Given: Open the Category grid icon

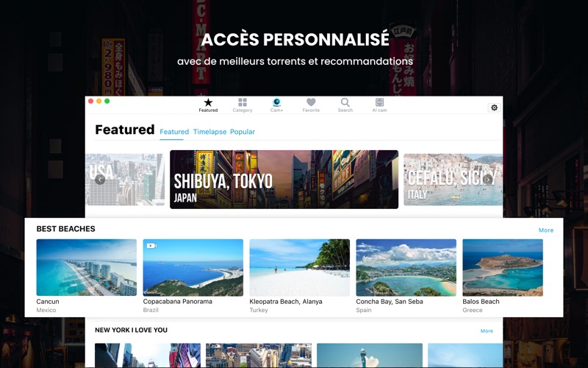Looking at the screenshot, I should click(243, 102).
